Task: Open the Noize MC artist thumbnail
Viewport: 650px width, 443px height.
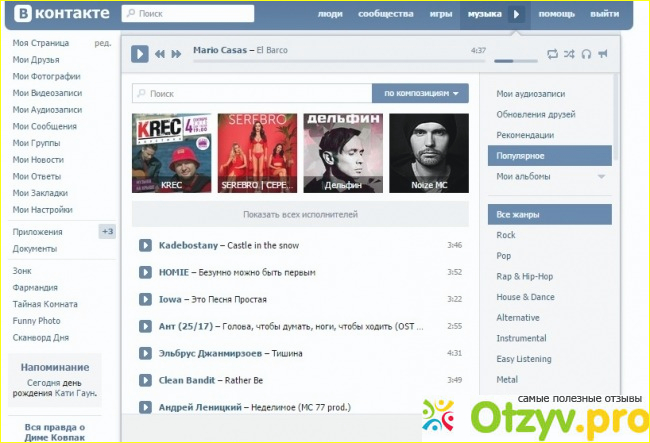Action: tap(428, 152)
